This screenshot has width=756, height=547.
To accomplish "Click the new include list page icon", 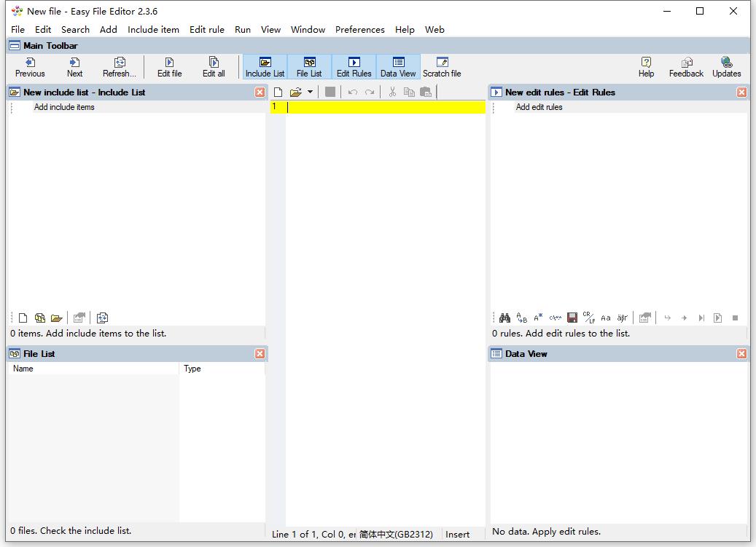I will point(23,318).
